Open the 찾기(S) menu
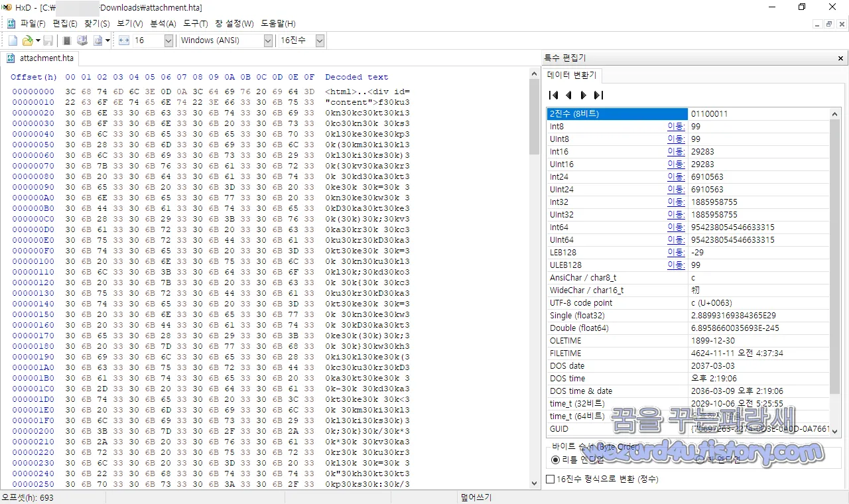849x504 pixels. tap(97, 23)
